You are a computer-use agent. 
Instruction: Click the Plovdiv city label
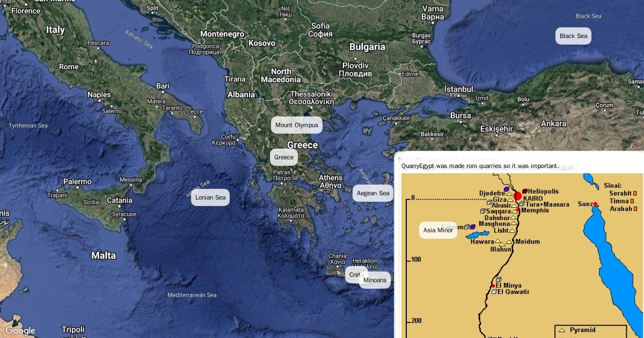click(356, 69)
